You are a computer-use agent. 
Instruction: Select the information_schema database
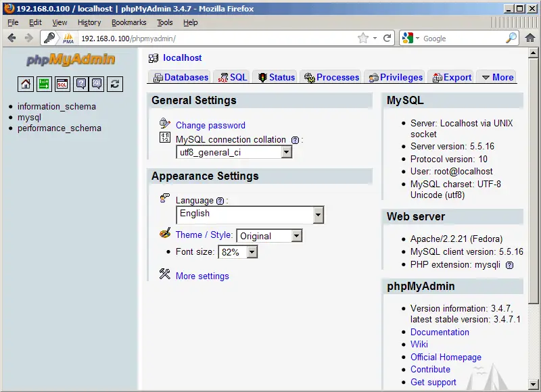(x=57, y=107)
